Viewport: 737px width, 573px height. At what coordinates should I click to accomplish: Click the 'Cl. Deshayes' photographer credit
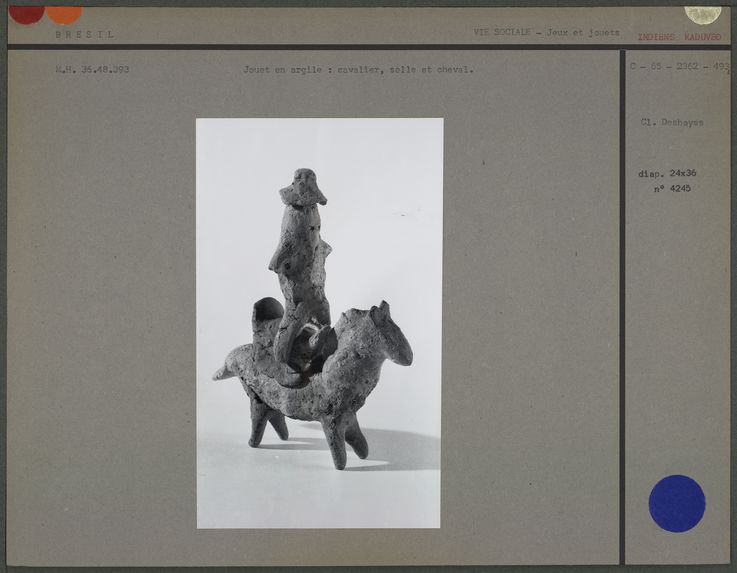pyautogui.click(x=672, y=123)
